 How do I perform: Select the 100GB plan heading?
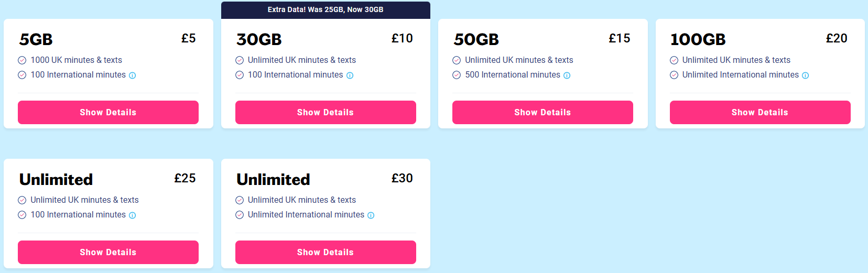[698, 39]
